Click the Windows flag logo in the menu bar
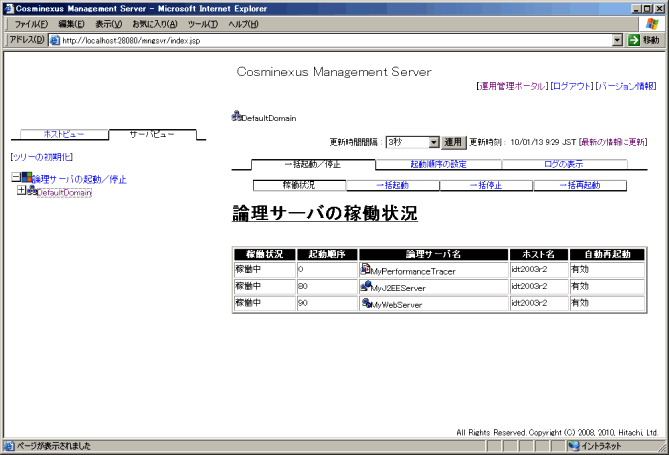 [652, 23]
